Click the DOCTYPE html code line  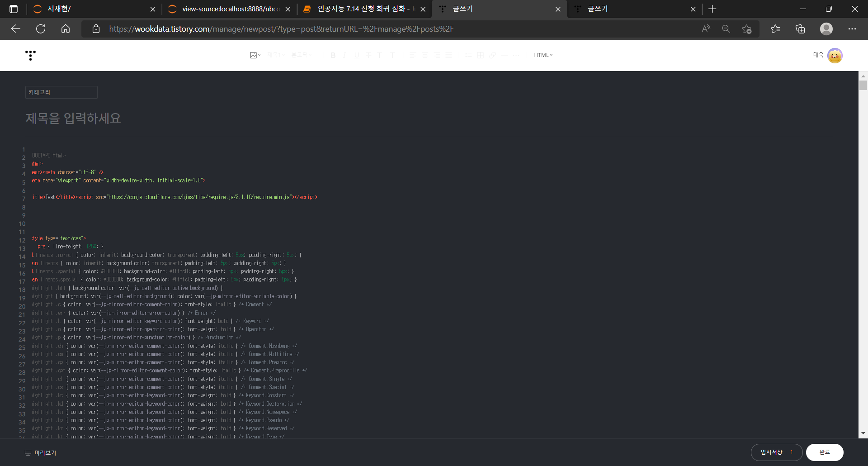[x=49, y=156]
